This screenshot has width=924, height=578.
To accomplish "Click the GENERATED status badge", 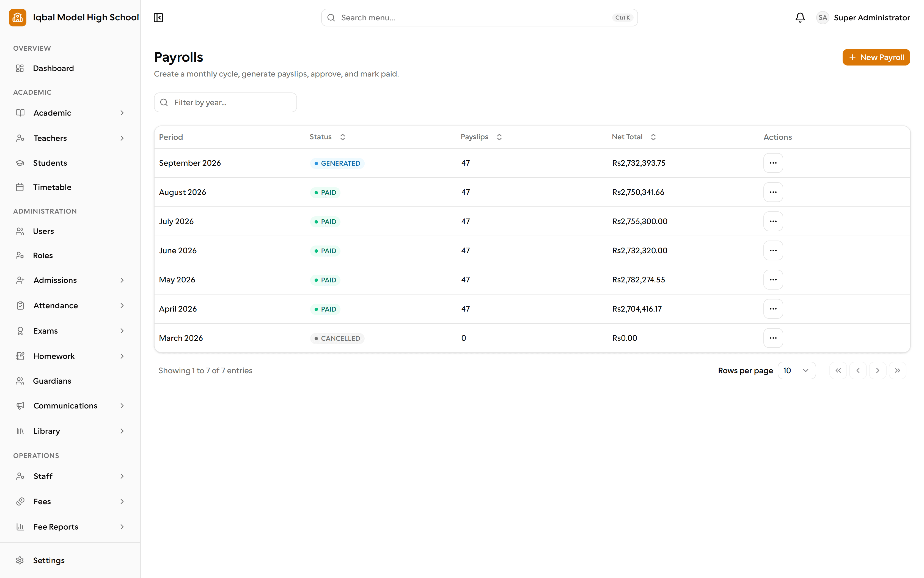I will tap(337, 163).
